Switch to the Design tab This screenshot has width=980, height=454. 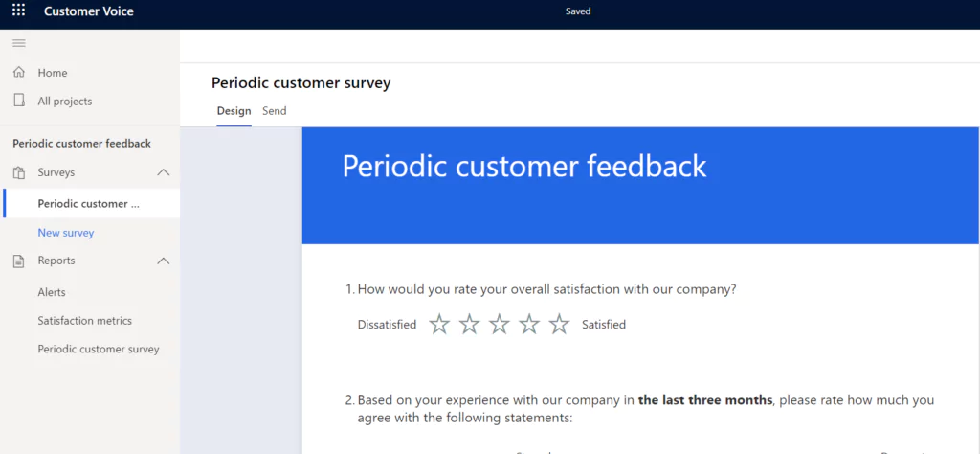(234, 111)
